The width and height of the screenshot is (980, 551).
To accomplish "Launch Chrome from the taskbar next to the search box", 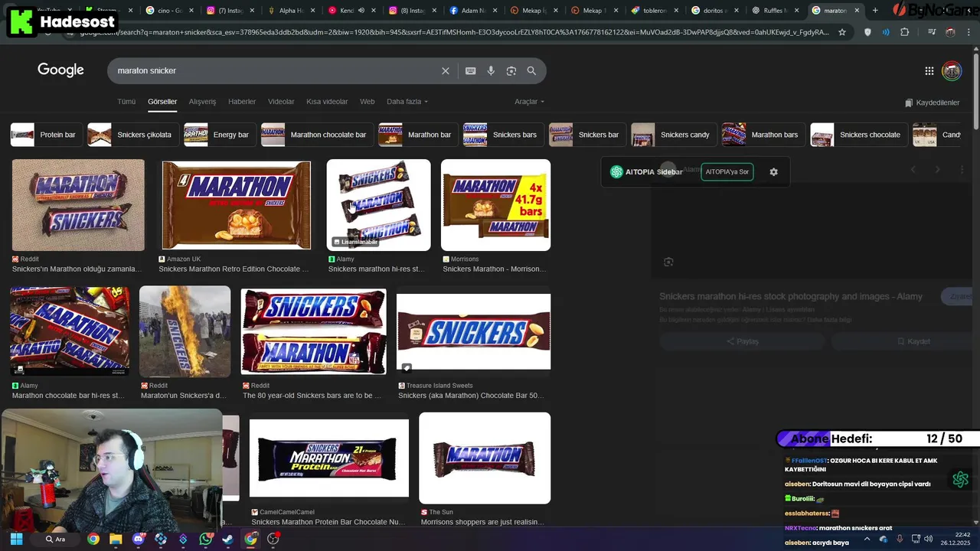I will pos(93,539).
